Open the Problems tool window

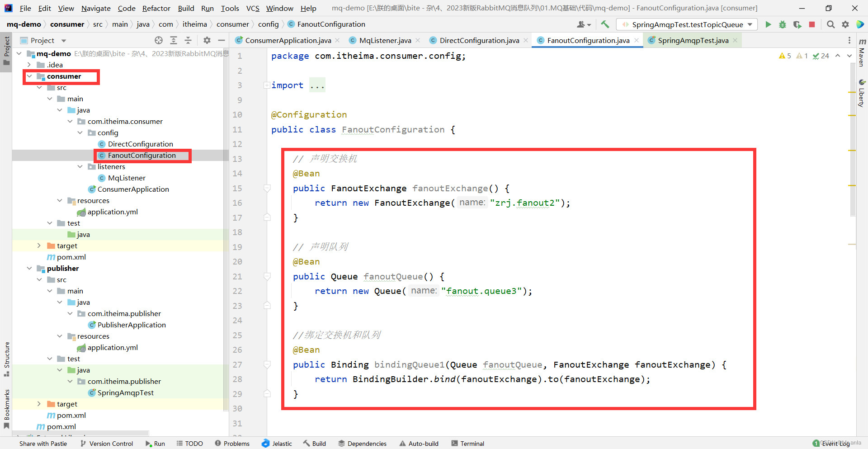(x=232, y=444)
